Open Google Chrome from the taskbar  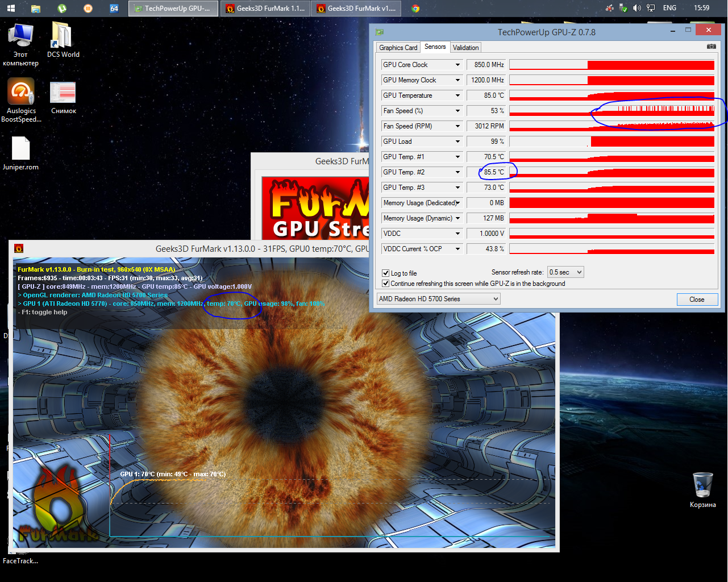tap(415, 9)
